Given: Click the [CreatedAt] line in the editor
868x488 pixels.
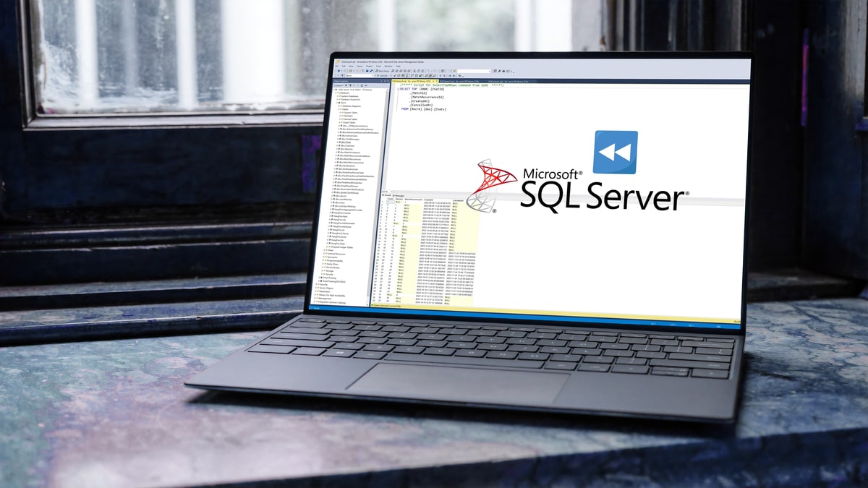Looking at the screenshot, I should (420, 101).
